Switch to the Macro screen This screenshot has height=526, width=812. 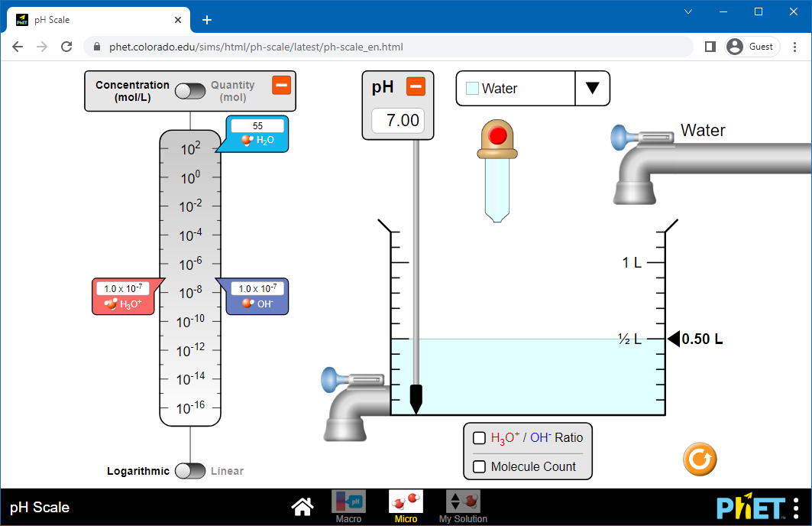pyautogui.click(x=348, y=507)
